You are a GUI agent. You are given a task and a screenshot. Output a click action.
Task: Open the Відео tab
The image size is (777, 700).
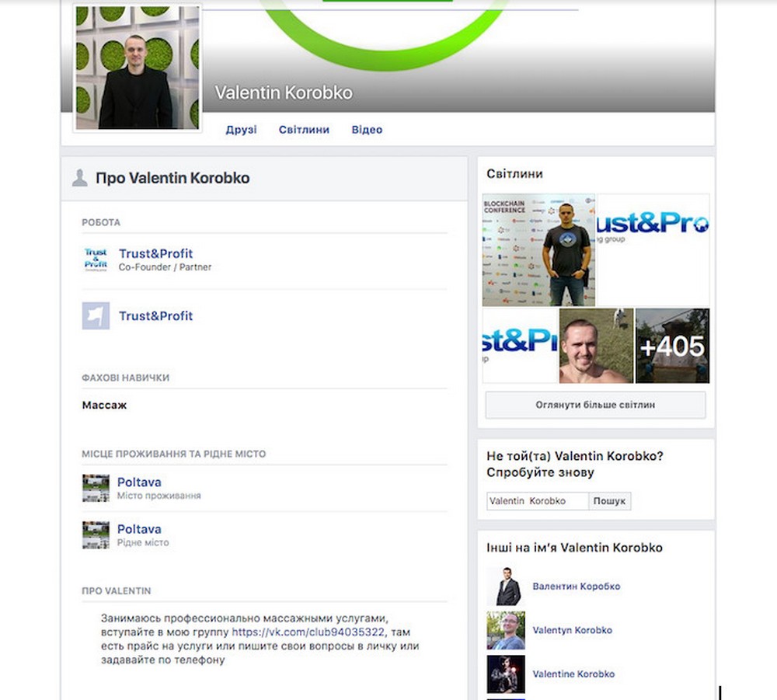(367, 130)
